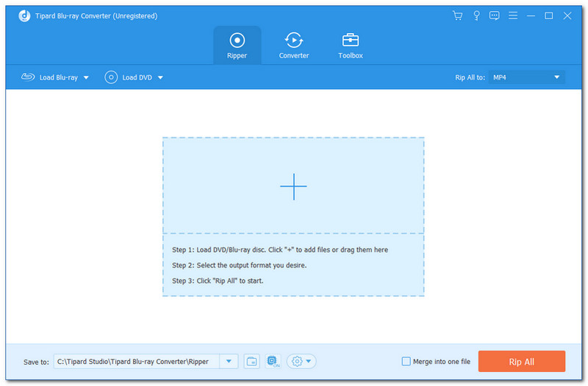The image size is (588, 386).
Task: Open the output folder icon
Action: point(252,361)
